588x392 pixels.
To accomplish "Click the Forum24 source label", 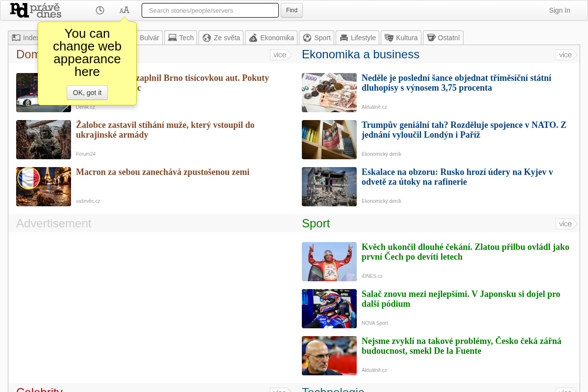I will pyautogui.click(x=86, y=154).
